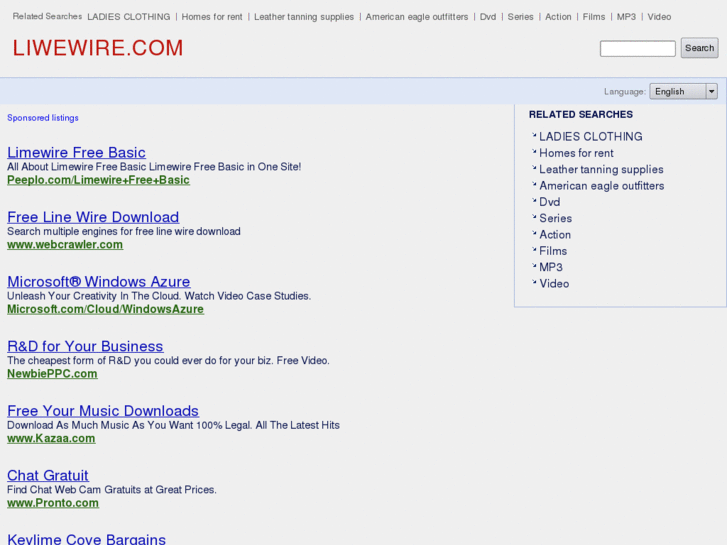Select Films in top related bar

click(x=593, y=17)
